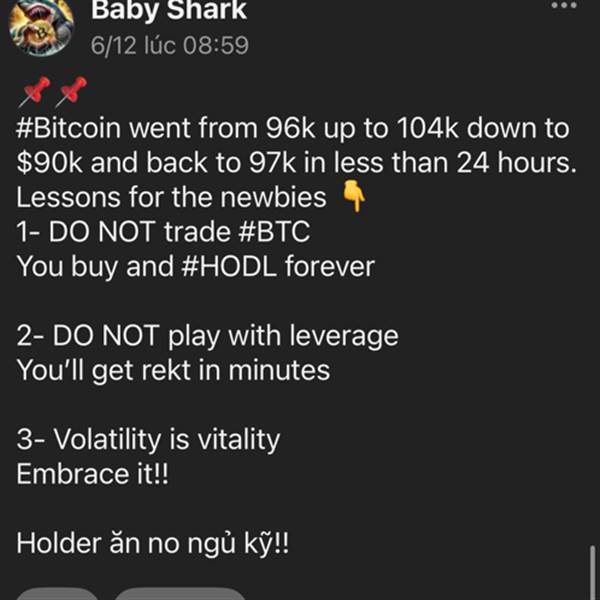
Task: Tap the first red pushpin emoji
Action: [34, 91]
